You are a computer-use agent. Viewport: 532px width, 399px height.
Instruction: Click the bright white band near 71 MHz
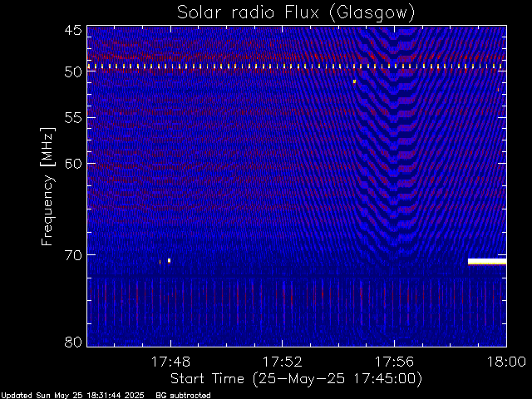click(x=487, y=262)
